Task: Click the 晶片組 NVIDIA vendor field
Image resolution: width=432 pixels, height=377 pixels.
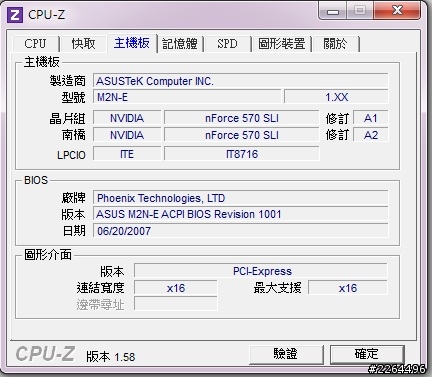Action: (127, 118)
